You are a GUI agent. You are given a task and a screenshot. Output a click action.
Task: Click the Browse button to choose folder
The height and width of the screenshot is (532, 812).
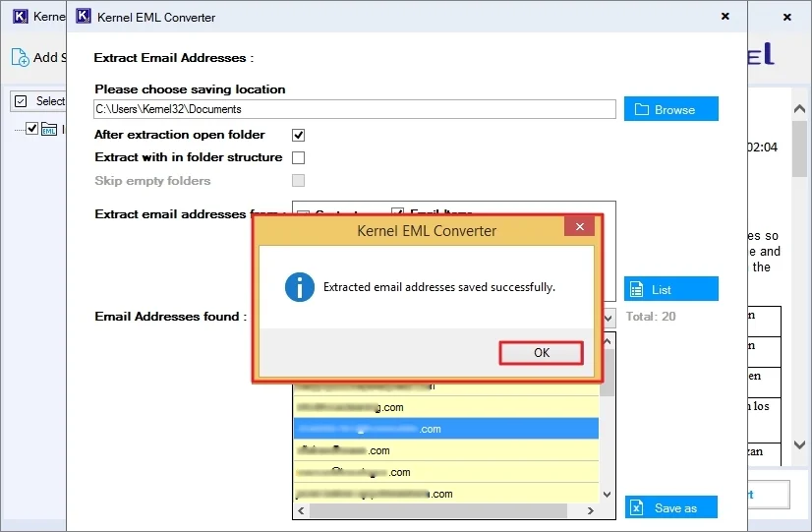670,109
